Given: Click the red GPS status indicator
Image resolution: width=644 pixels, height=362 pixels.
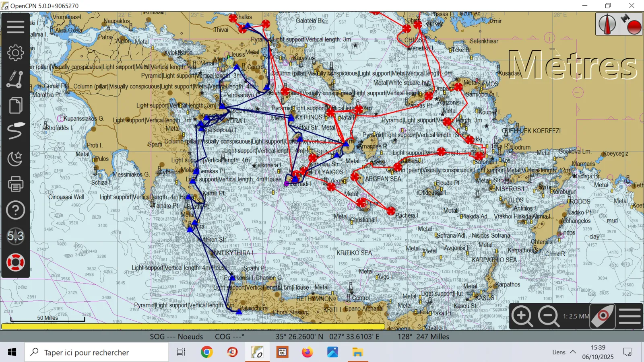Looking at the screenshot, I should pos(631,24).
